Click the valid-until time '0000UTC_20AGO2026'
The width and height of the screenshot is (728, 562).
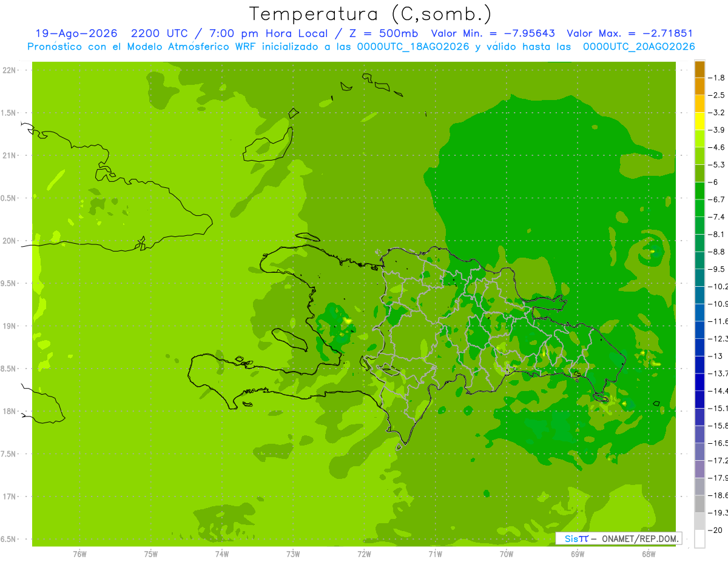(x=639, y=46)
